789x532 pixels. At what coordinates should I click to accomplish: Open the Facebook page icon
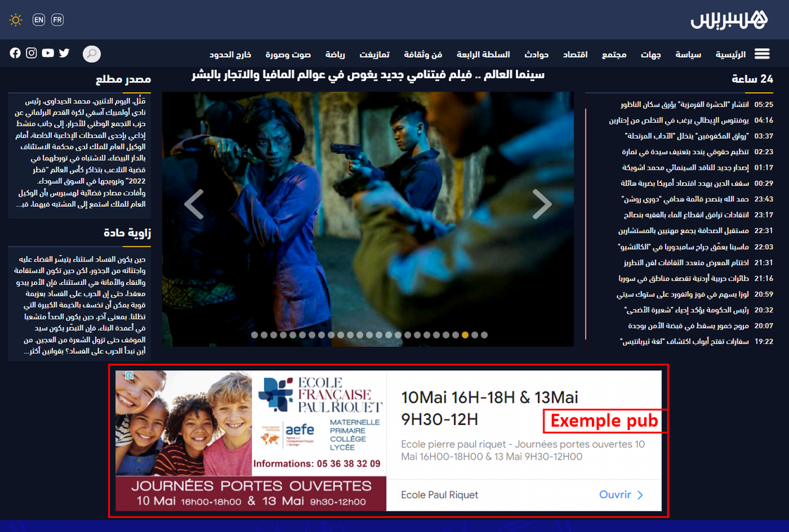pyautogui.click(x=15, y=53)
